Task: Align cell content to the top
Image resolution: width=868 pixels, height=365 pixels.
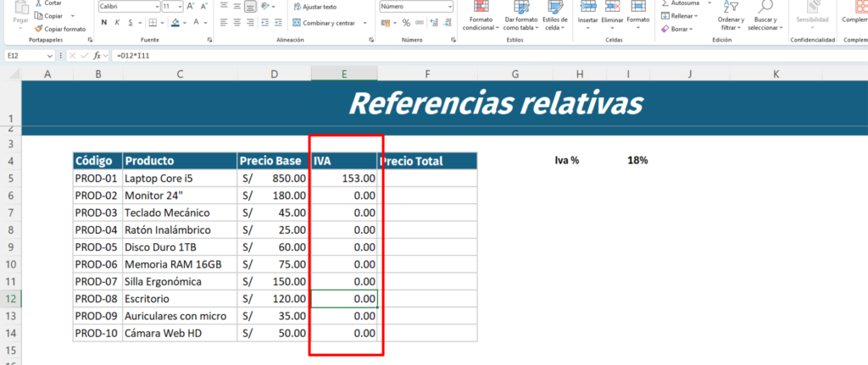Action: (224, 7)
